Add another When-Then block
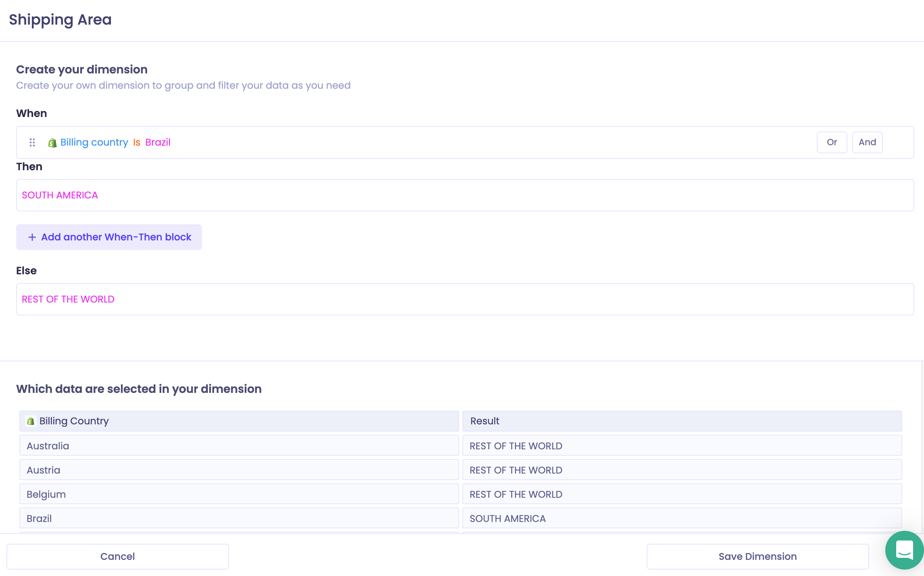 point(109,237)
